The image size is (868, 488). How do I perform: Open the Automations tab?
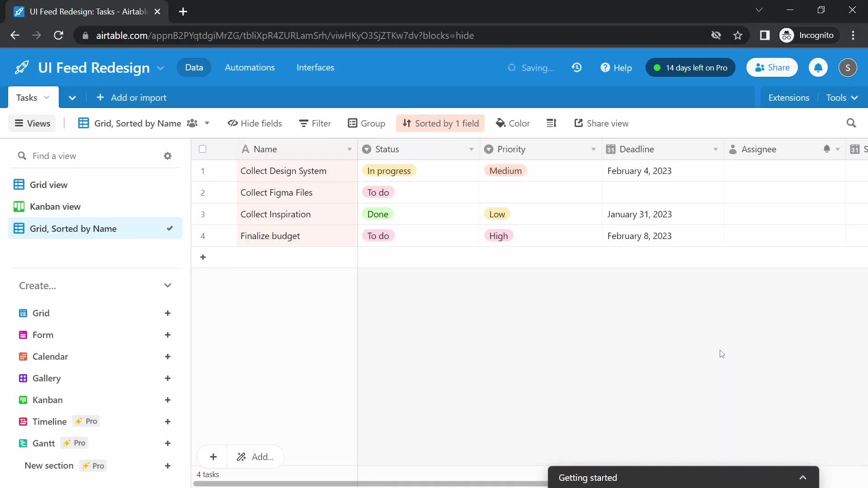(250, 67)
